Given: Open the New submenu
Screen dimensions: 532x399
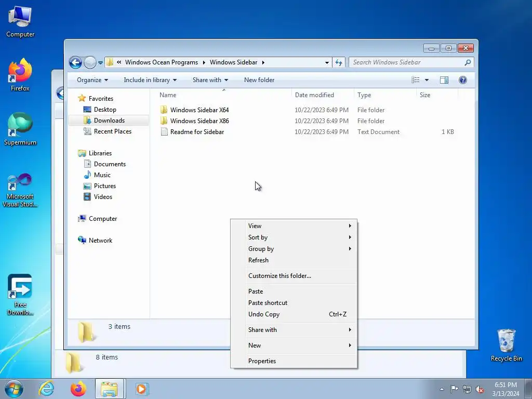Looking at the screenshot, I should click(294, 345).
